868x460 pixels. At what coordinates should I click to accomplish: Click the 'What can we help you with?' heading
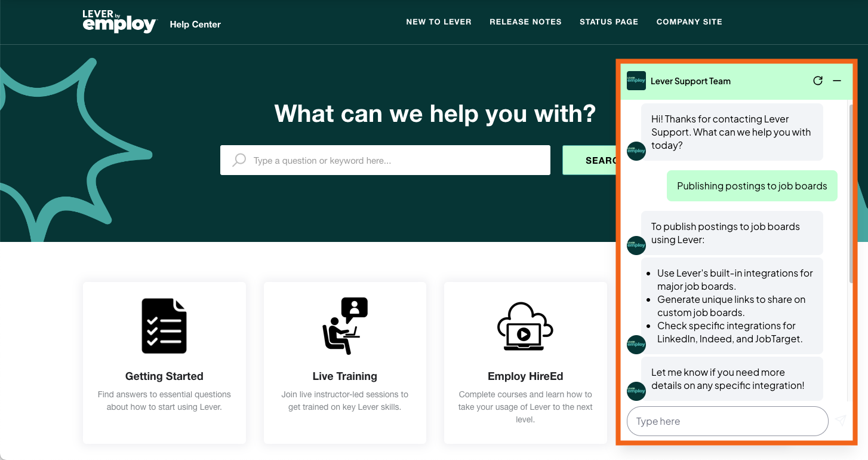[435, 113]
